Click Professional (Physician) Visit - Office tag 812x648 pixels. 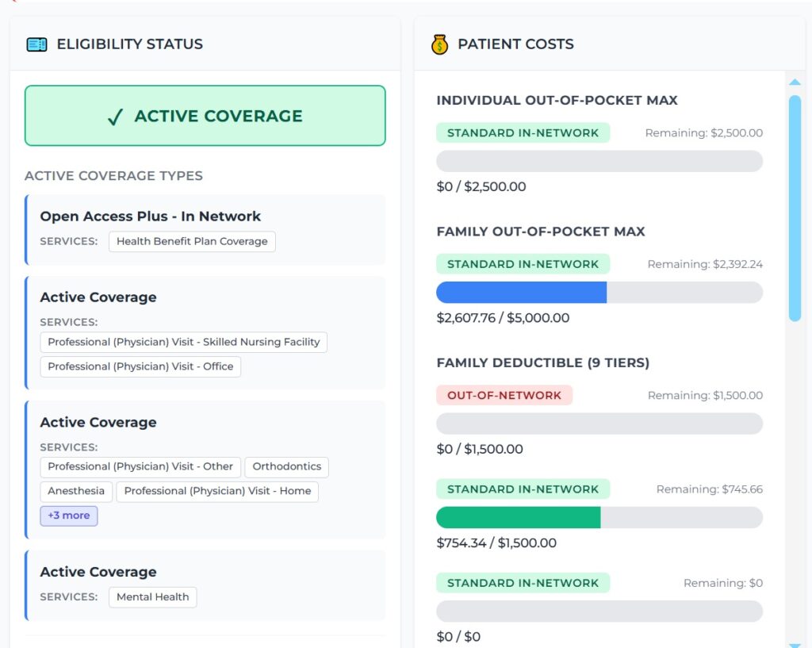point(140,366)
